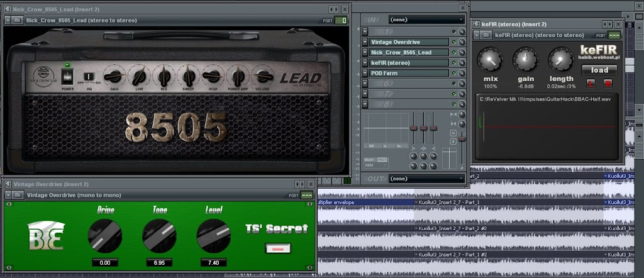
Task: Click the keFIR slot mix knob in mixer
Action: click(462, 63)
